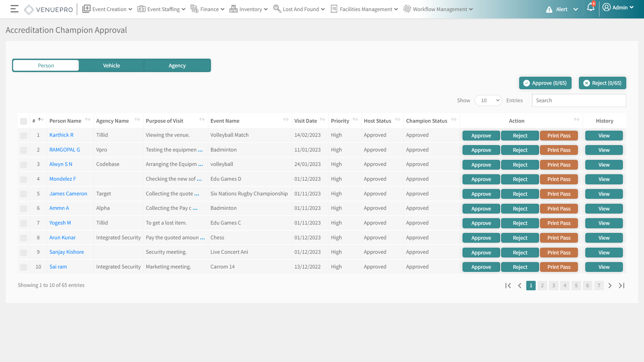
Task: Sort by Visit Date column arrows
Action: click(x=322, y=119)
